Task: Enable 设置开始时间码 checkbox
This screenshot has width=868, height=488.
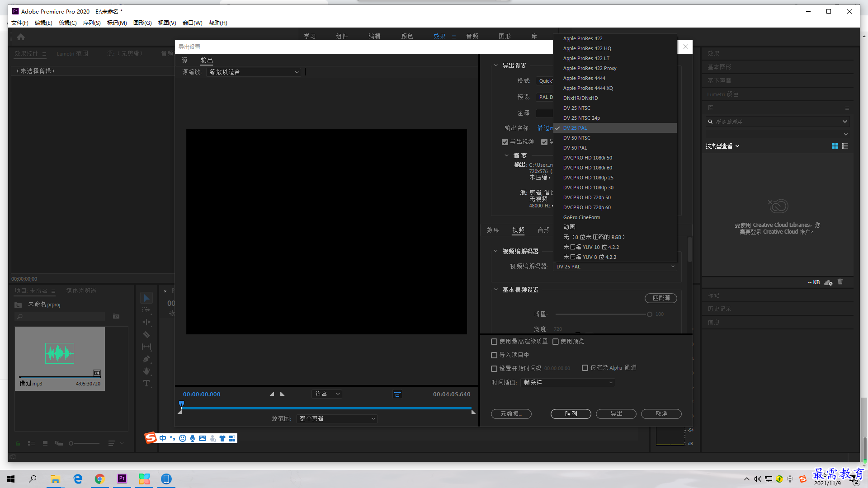Action: (494, 369)
